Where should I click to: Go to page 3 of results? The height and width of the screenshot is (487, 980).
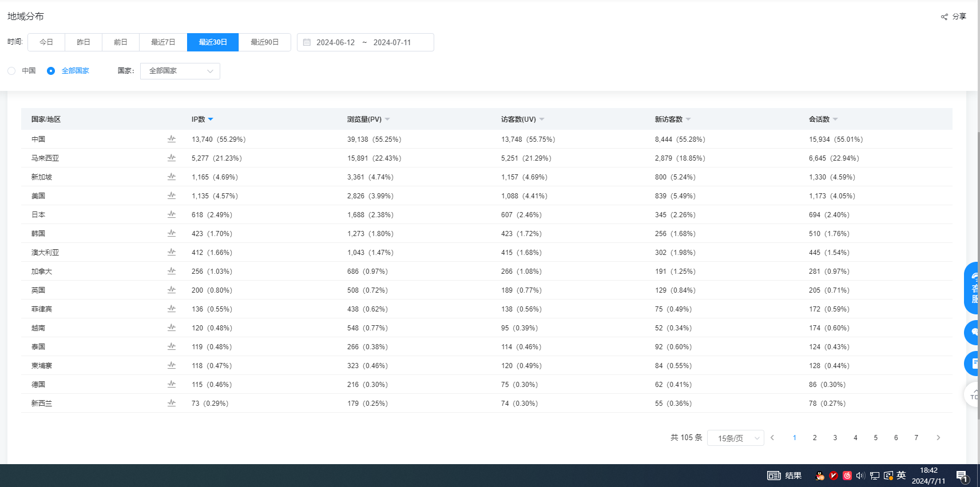835,438
